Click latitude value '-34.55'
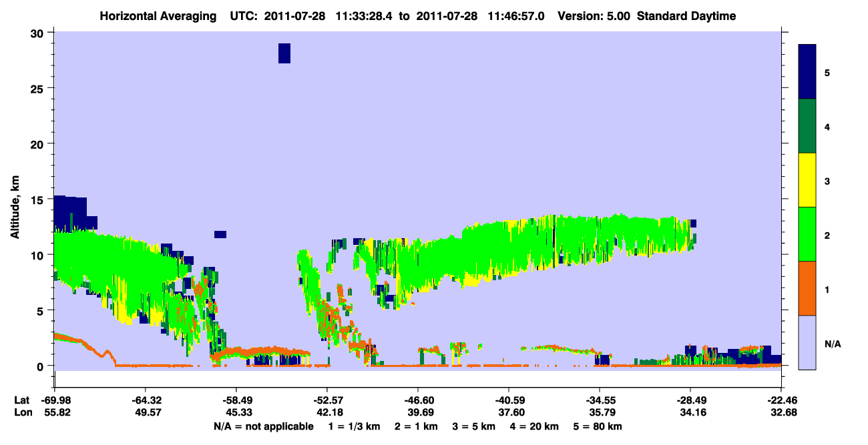868x445 pixels. pyautogui.click(x=600, y=400)
